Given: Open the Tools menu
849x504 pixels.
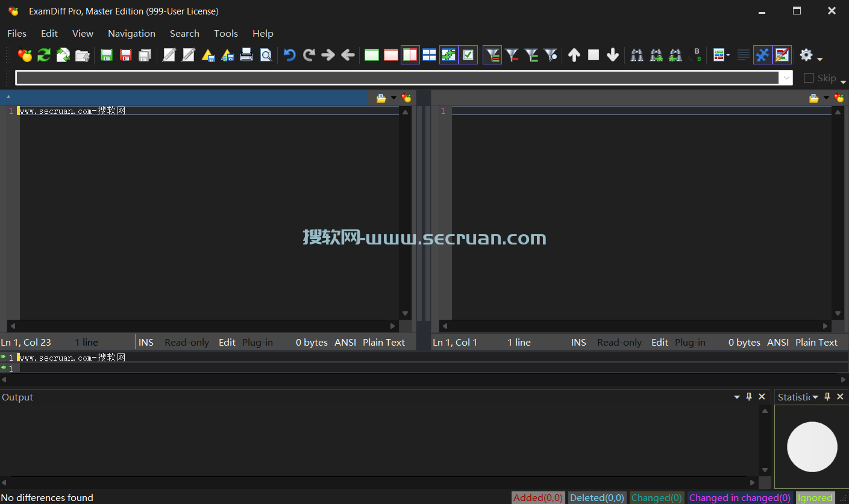Looking at the screenshot, I should tap(226, 33).
